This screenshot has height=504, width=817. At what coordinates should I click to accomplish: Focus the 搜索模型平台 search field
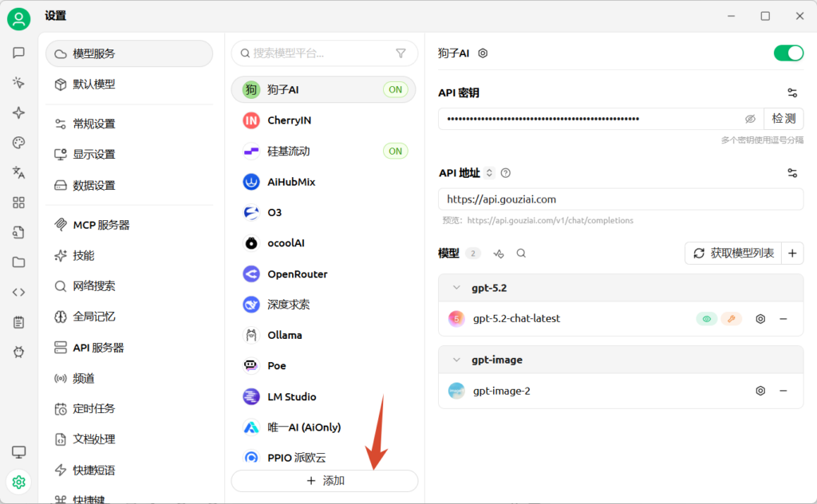tap(323, 53)
